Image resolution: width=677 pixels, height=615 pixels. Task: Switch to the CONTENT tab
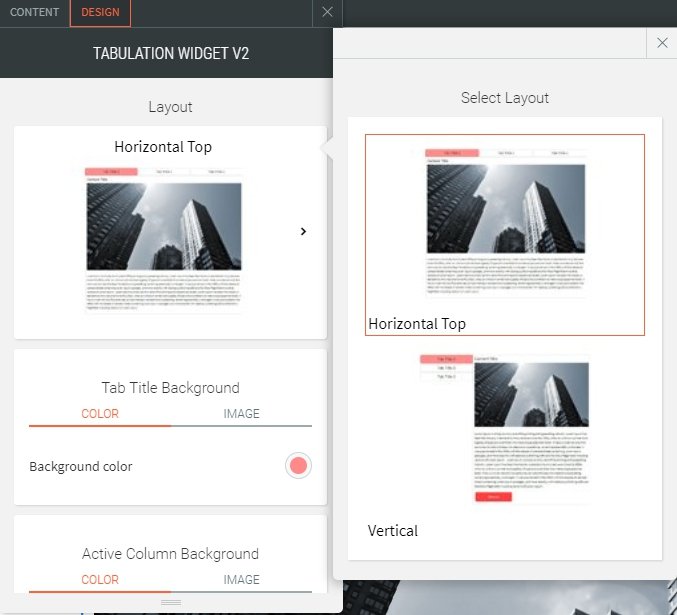(x=34, y=13)
